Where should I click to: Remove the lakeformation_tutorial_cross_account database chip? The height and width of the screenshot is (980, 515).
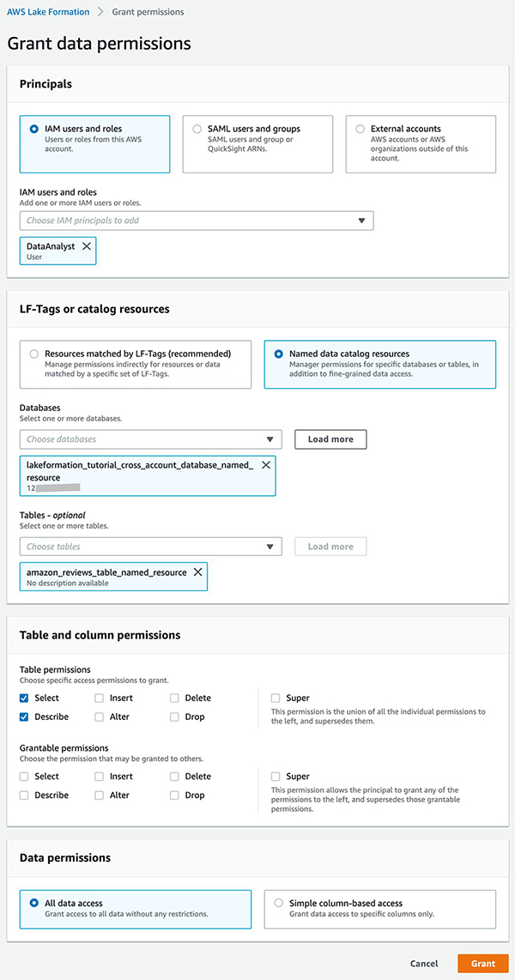point(265,465)
